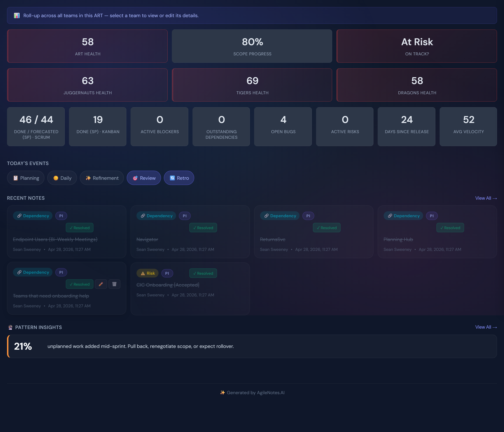The width and height of the screenshot is (504, 432).
Task: Click the pencil edit icon on the onboarding help note
Action: click(101, 284)
